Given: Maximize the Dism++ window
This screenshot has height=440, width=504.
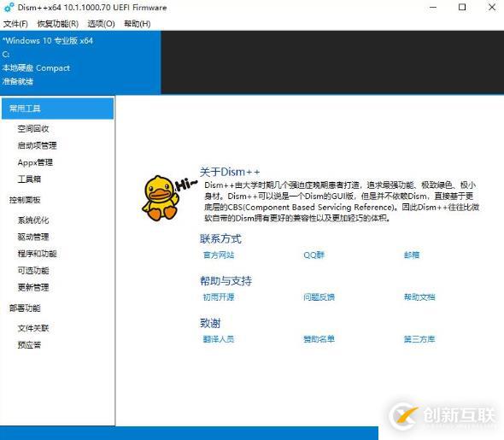Looking at the screenshot, I should point(462,7).
